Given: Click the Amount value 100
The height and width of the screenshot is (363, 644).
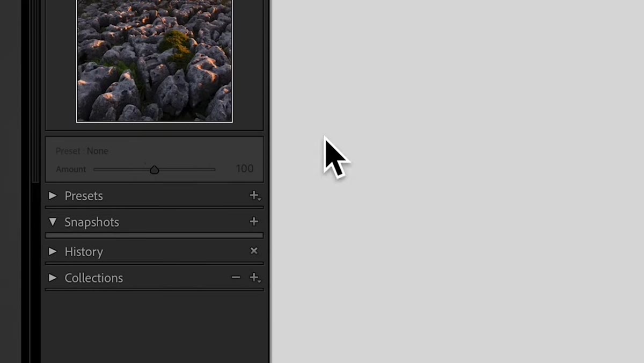Looking at the screenshot, I should [245, 169].
